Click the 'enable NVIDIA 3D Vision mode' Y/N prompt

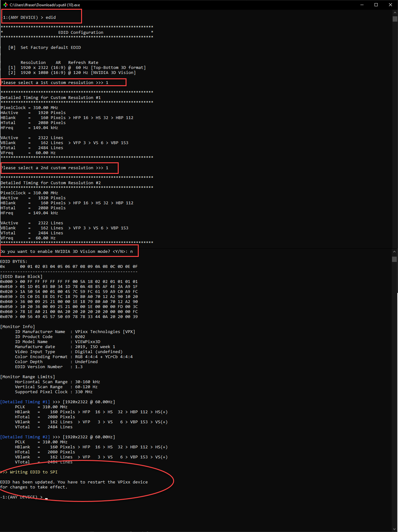[x=66, y=252]
